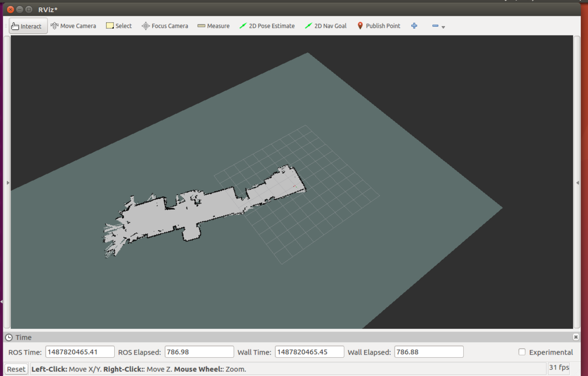
Task: Activate the Move Camera tool
Action: point(73,26)
